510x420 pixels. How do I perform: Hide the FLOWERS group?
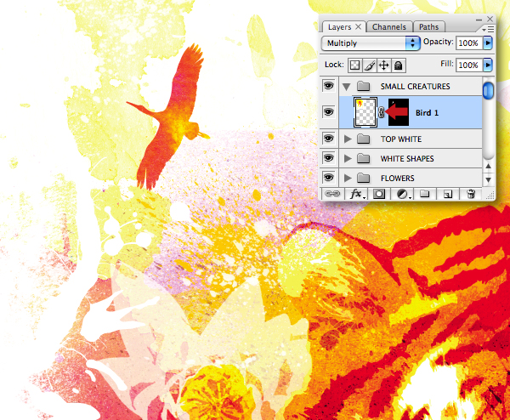click(328, 178)
